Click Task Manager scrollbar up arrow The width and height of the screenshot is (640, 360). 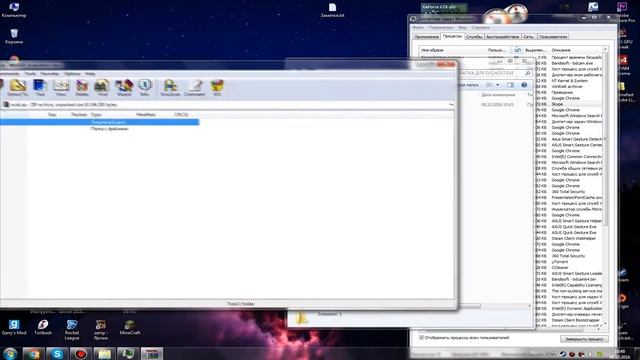pos(605,49)
